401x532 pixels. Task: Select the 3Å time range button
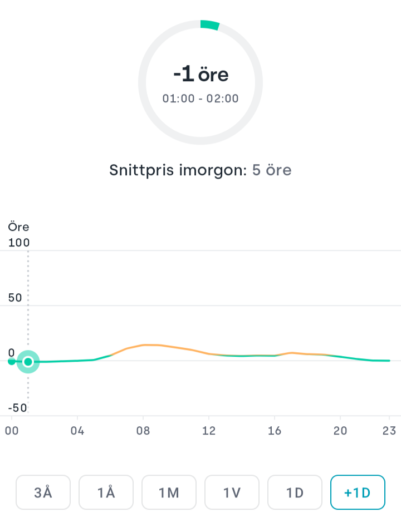click(x=43, y=492)
